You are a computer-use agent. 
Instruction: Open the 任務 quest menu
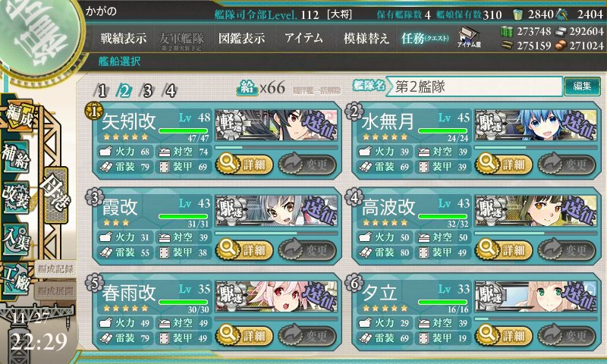click(425, 38)
